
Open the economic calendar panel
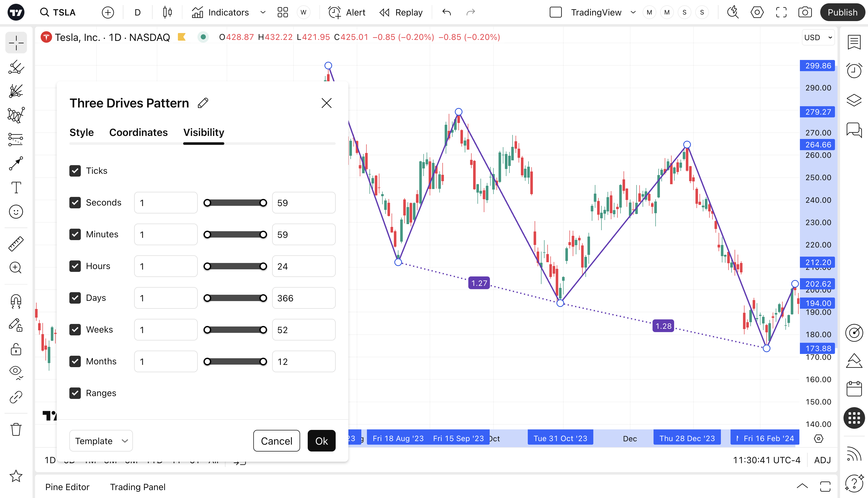tap(854, 389)
